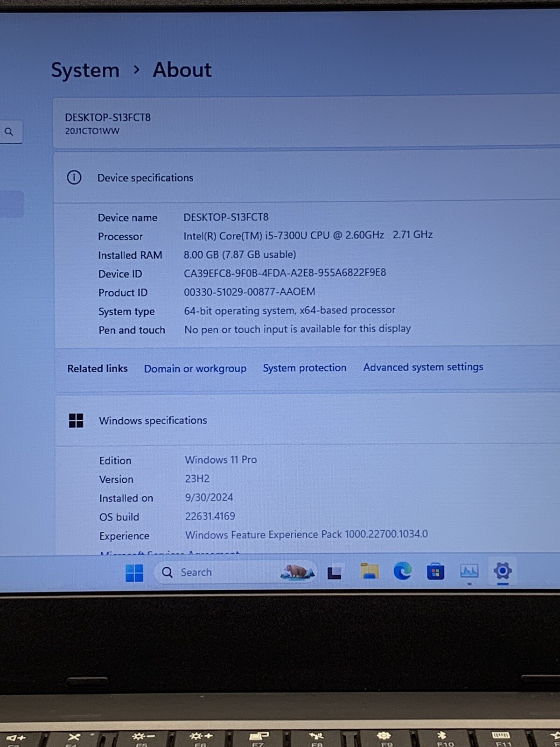560x747 pixels.
Task: Open Advanced system settings link
Action: (x=423, y=367)
